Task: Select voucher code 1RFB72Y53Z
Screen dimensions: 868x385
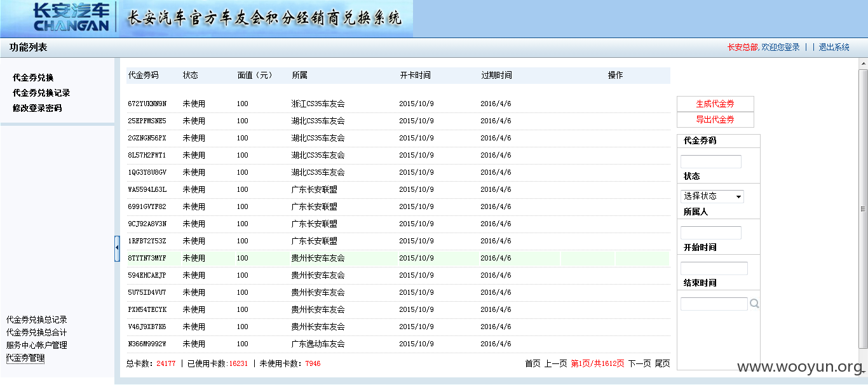Action: tap(147, 241)
